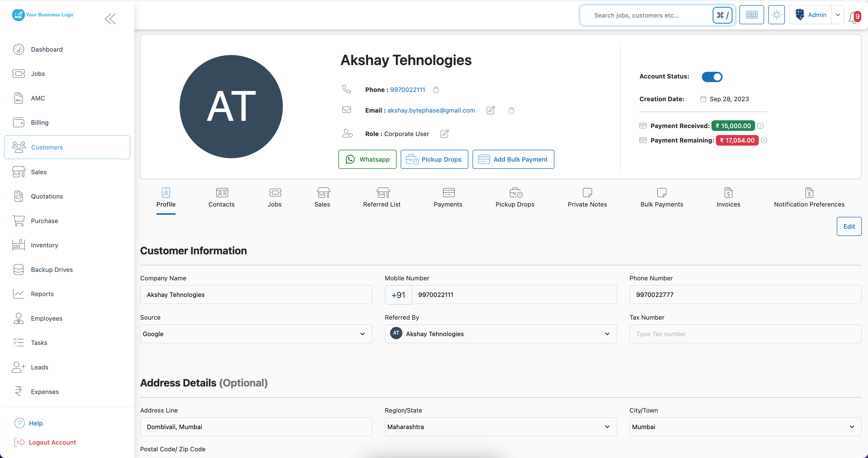The height and width of the screenshot is (458, 868).
Task: Select the Reports icon in sidebar
Action: coord(19,294)
